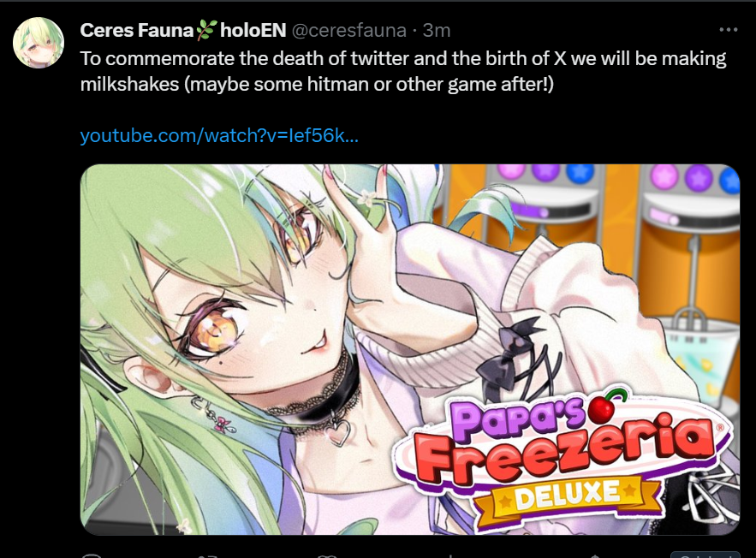This screenshot has width=756, height=558.
Task: Click the holoEN text in the name
Action: (x=253, y=30)
